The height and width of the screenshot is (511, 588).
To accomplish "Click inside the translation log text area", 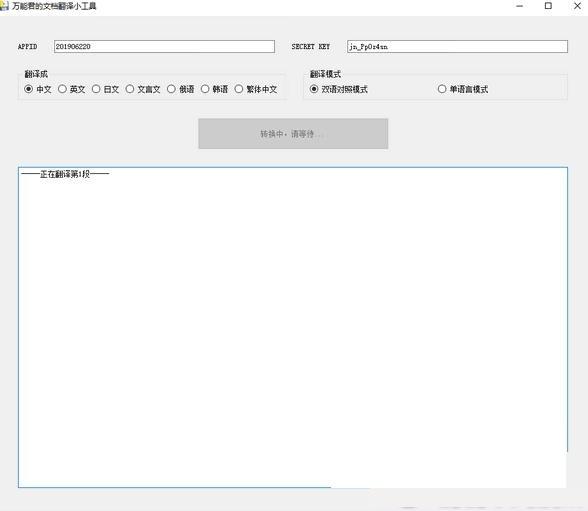I will [x=293, y=327].
